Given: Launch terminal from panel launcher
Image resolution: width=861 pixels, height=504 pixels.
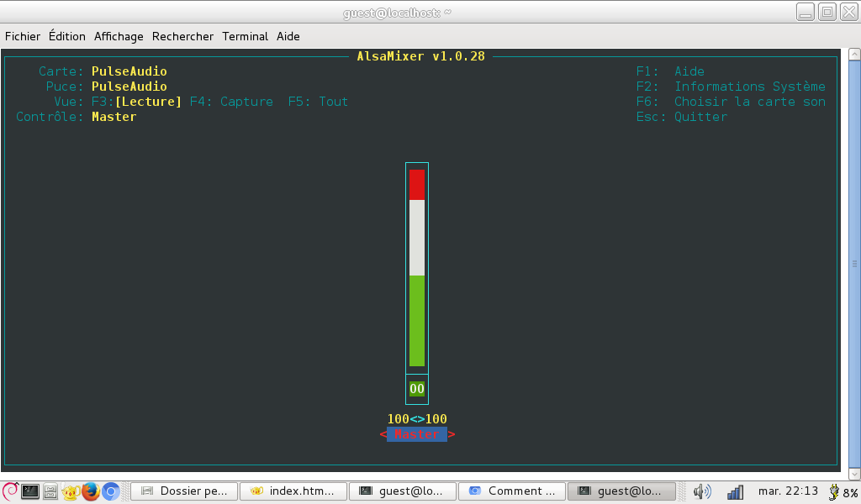Looking at the screenshot, I should 29,491.
